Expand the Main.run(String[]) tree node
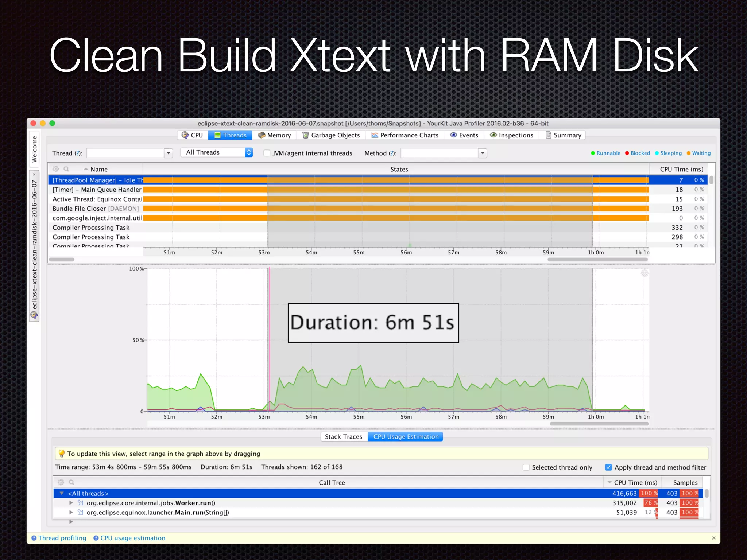Screen dimensions: 747x560 (71, 512)
